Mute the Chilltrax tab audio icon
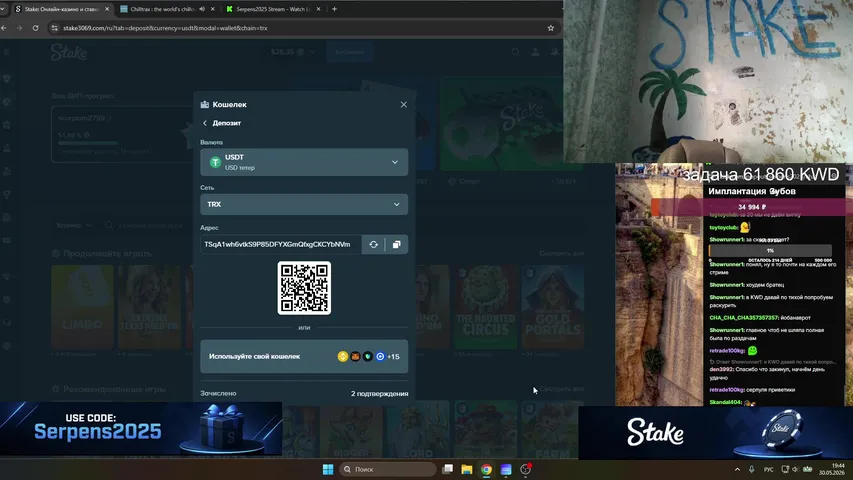853x480 pixels. coord(202,9)
